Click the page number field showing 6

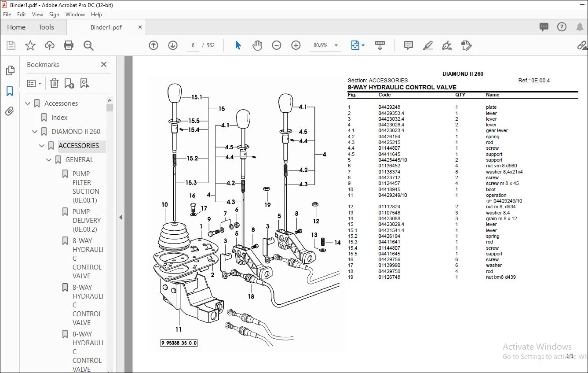(193, 45)
